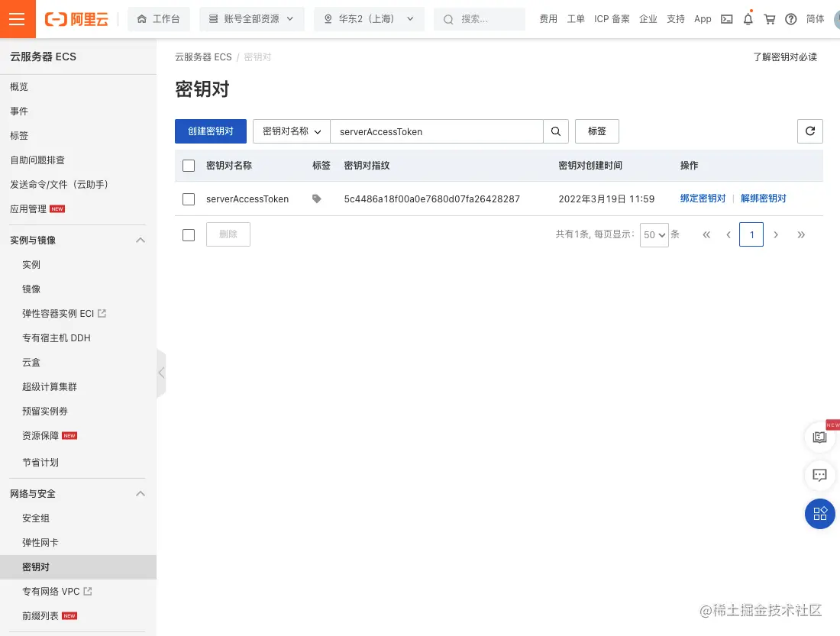The width and height of the screenshot is (840, 636).
Task: Open 弹性网卡 in the sidebar
Action: tap(40, 543)
